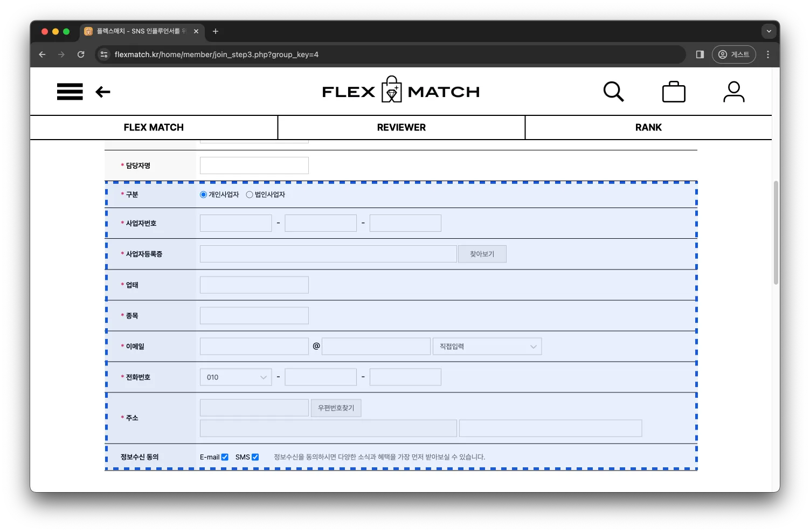
Task: Open the 010 phone prefix dropdown
Action: (x=236, y=377)
